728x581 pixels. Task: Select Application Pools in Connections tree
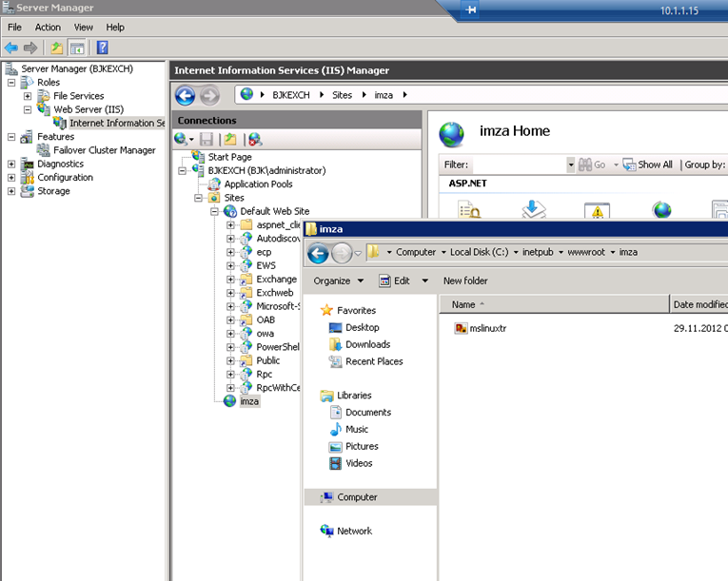(258, 184)
